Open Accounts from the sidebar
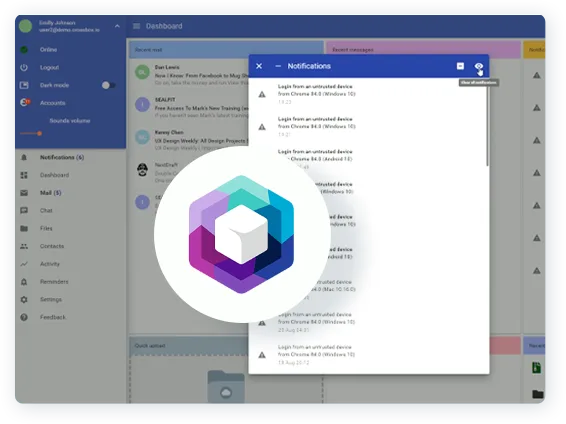566x424 pixels. click(53, 103)
